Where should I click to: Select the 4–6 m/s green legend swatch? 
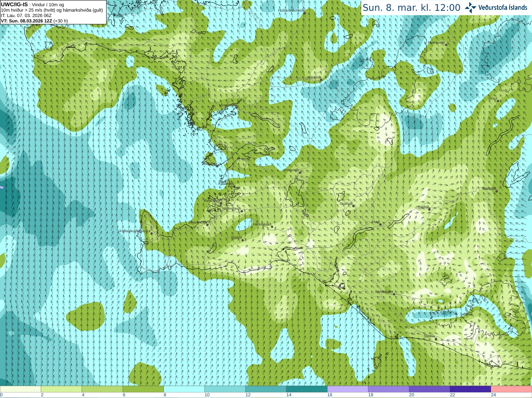(x=102, y=389)
